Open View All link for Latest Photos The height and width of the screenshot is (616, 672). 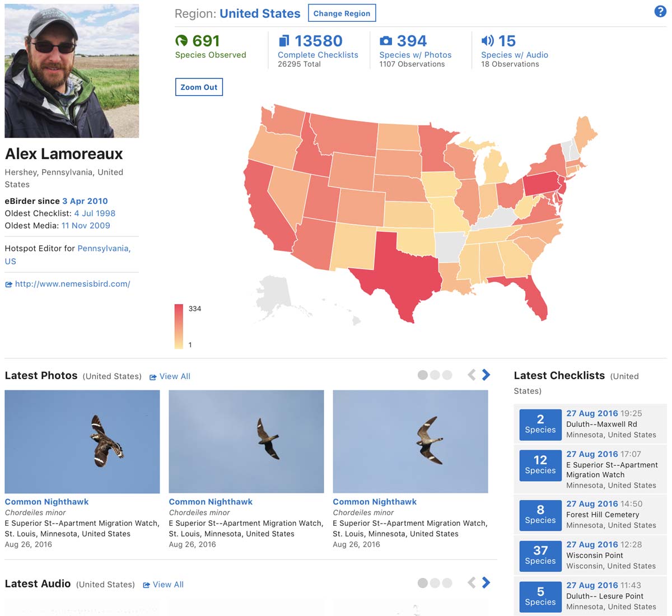(x=170, y=377)
